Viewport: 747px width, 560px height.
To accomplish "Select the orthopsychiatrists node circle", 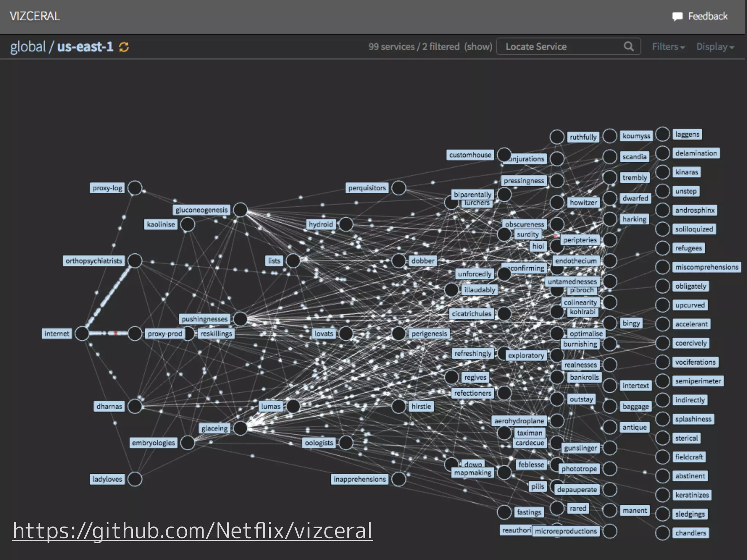I will [x=135, y=261].
